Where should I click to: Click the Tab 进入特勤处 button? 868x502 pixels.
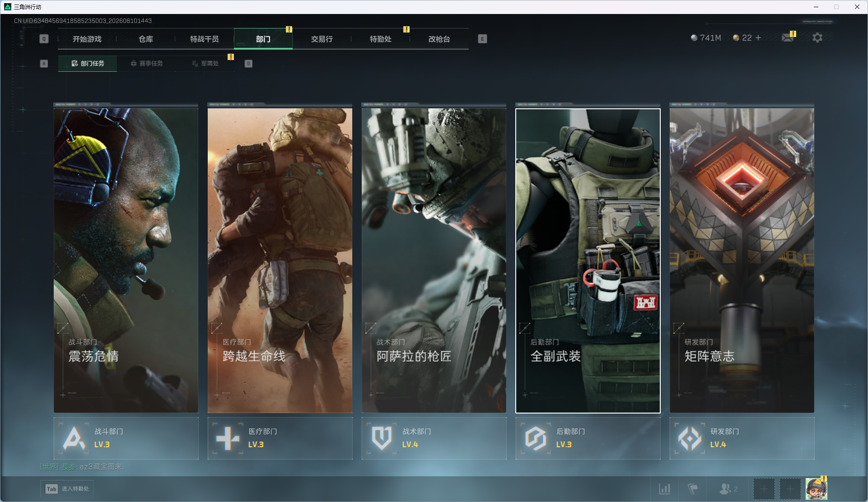click(67, 489)
